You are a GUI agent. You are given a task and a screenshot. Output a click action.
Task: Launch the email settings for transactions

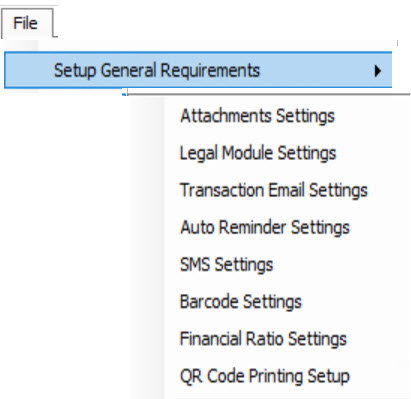[274, 190]
